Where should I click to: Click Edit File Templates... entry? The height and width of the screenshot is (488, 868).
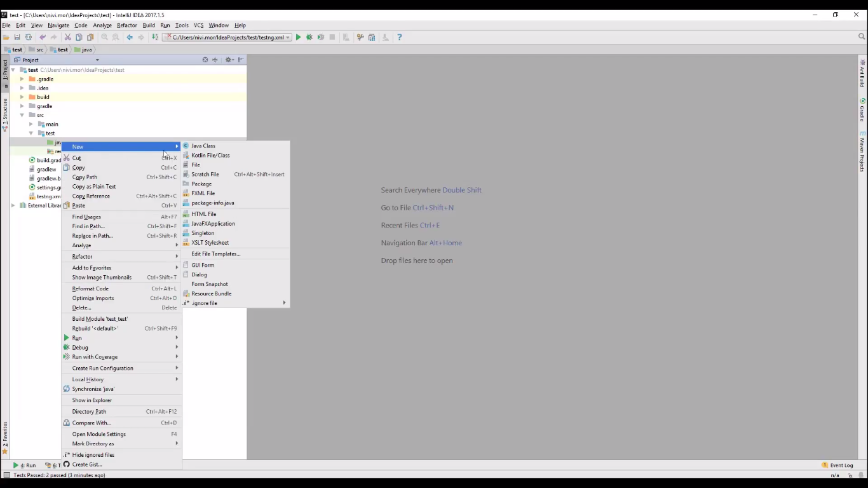click(236, 254)
